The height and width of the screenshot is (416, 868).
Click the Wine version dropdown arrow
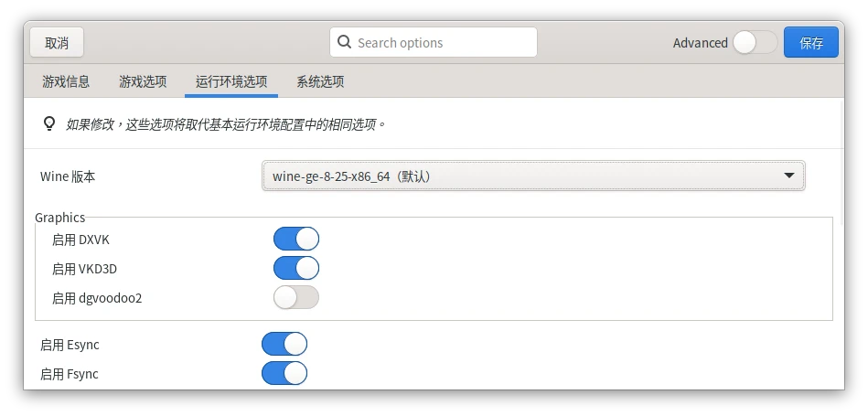coord(789,176)
